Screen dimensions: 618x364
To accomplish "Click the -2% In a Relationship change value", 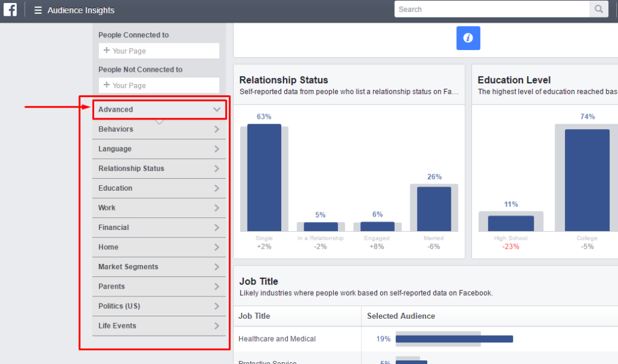I will click(320, 246).
